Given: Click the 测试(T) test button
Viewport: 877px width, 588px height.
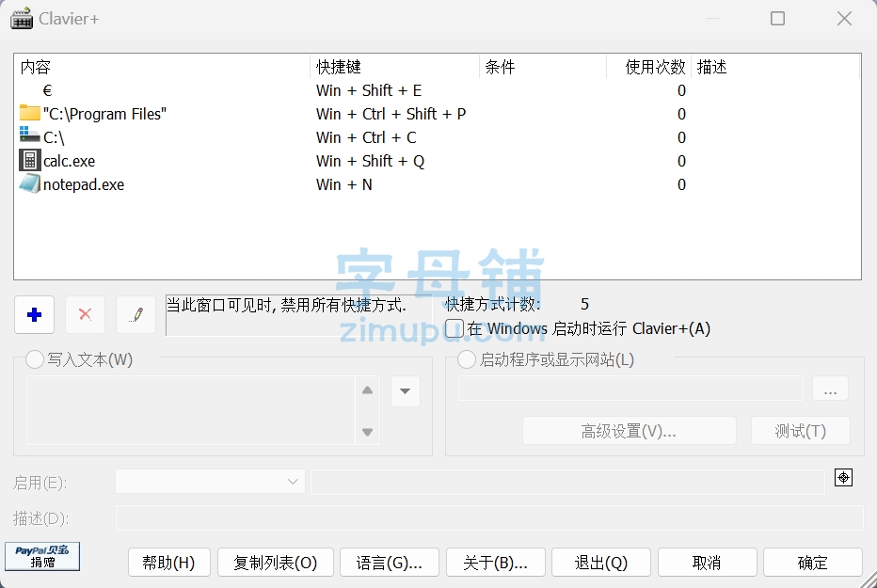Looking at the screenshot, I should (801, 431).
